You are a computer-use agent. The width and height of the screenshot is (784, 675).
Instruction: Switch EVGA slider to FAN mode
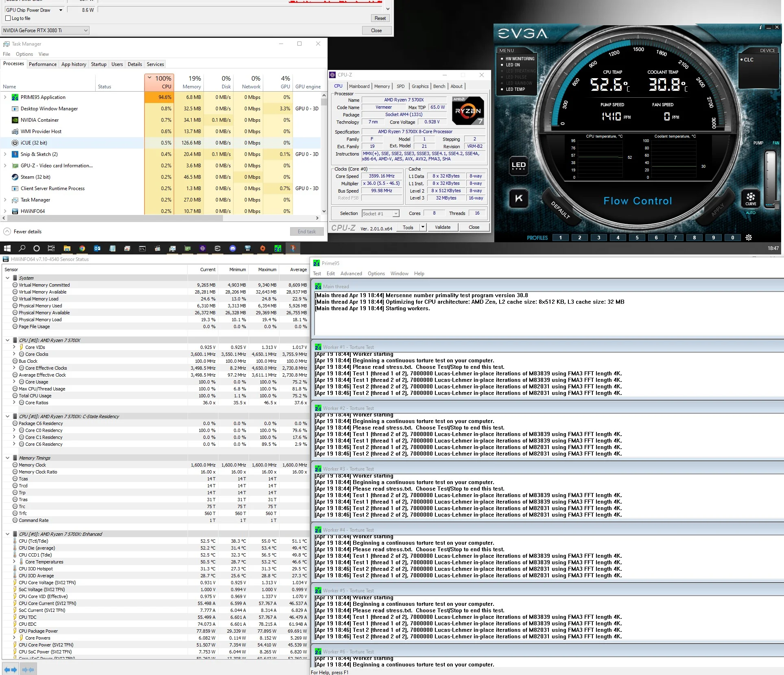[x=775, y=143]
